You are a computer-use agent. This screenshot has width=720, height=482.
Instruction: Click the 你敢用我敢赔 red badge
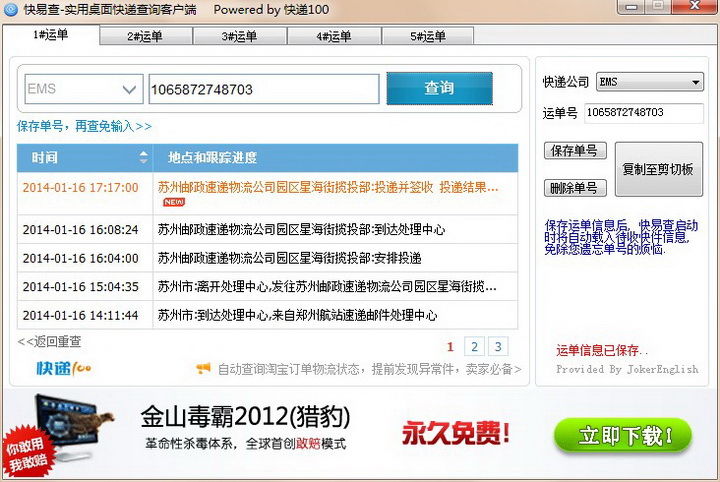tap(28, 452)
